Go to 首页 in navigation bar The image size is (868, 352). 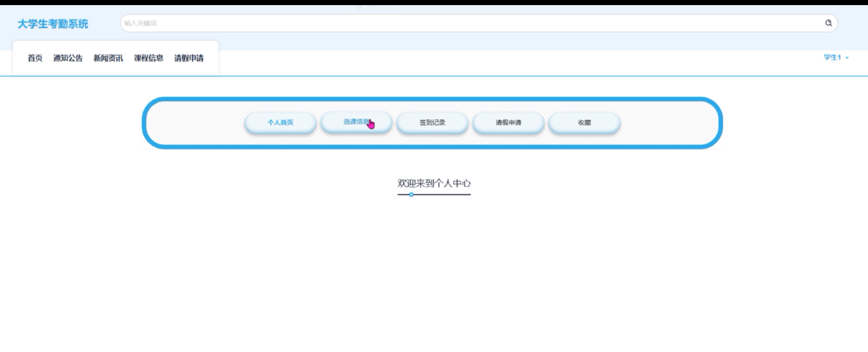pyautogui.click(x=35, y=58)
